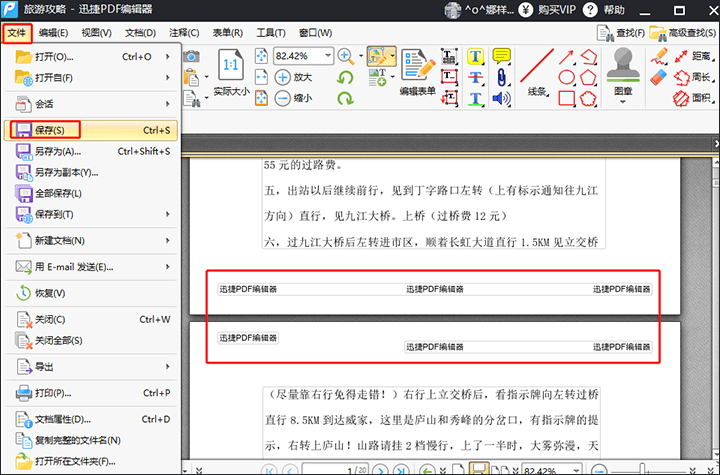This screenshot has width=720, height=475.
Task: Select the 线条 line drawing tool
Action: tap(537, 72)
